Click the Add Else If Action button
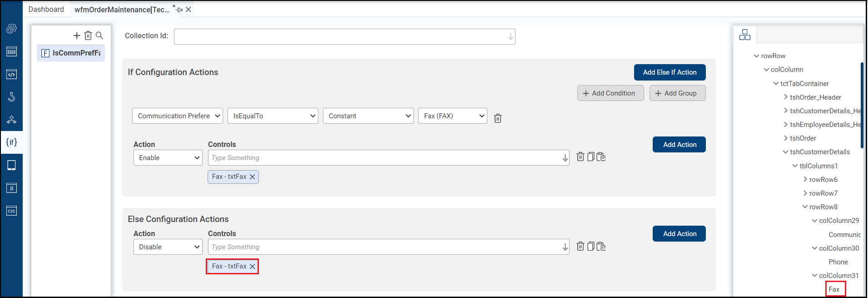Viewport: 868px width, 298px height. 670,72
